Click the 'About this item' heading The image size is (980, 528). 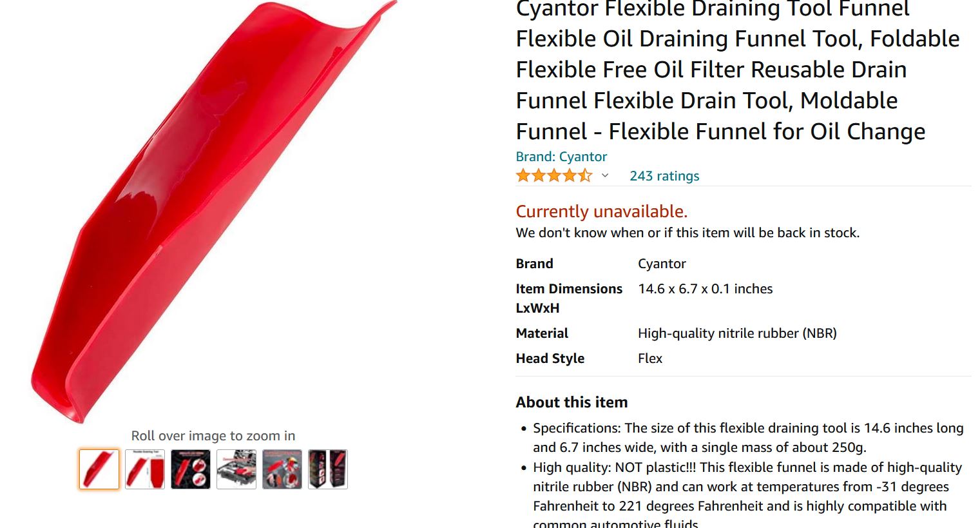[x=572, y=402]
